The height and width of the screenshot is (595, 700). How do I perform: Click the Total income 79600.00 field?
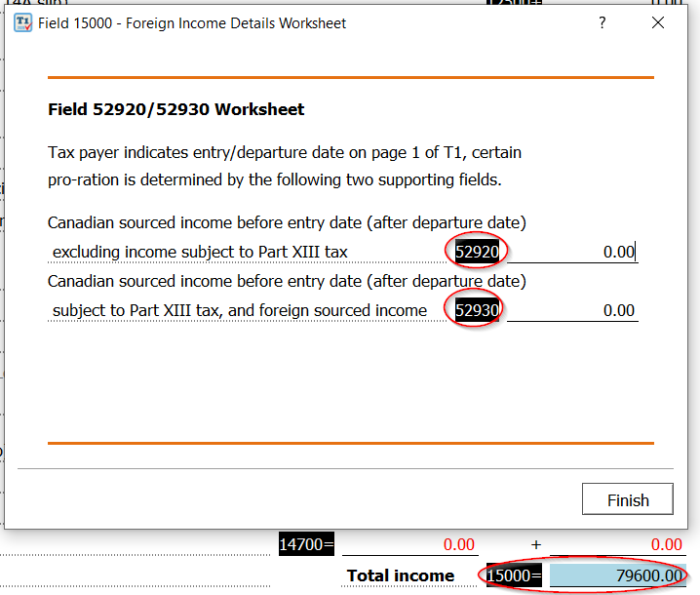pyautogui.click(x=618, y=575)
